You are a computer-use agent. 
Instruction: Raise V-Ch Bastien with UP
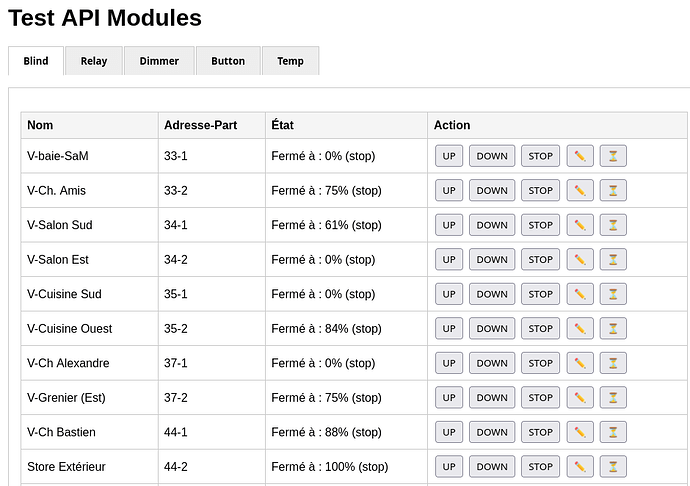coord(449,432)
